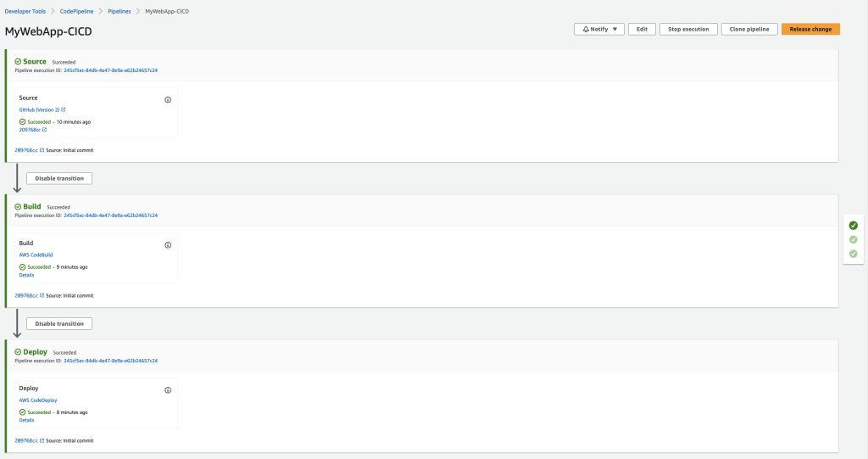Click the Deploy stage success status icon
868x459 pixels.
pyautogui.click(x=18, y=352)
